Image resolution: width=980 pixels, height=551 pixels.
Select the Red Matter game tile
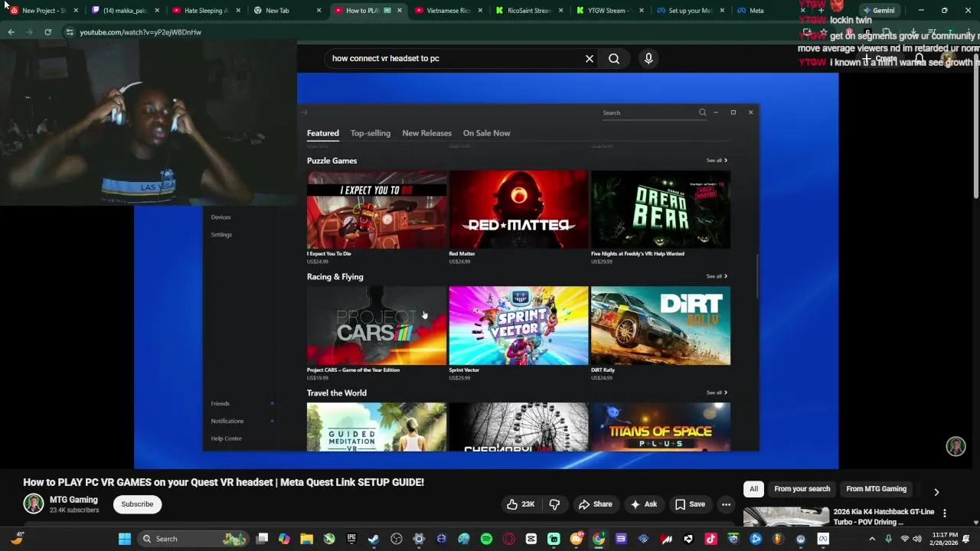[518, 210]
